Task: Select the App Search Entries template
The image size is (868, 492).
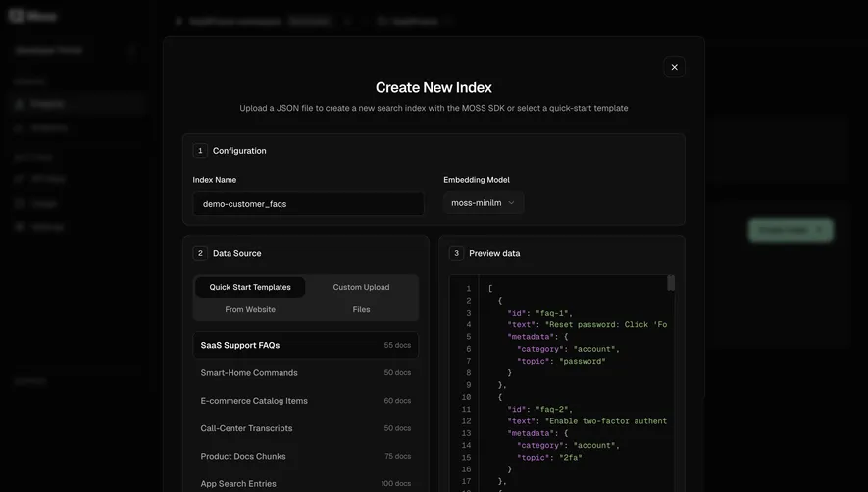Action: tap(306, 484)
